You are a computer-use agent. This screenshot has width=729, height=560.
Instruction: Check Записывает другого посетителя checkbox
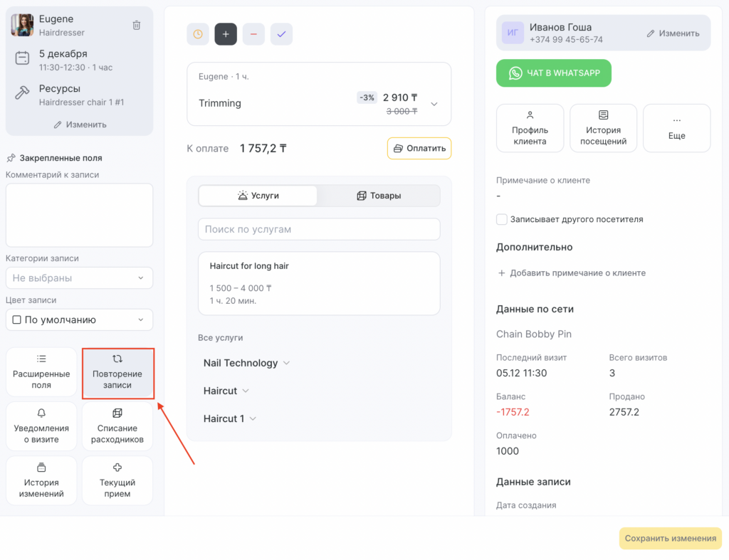click(502, 219)
